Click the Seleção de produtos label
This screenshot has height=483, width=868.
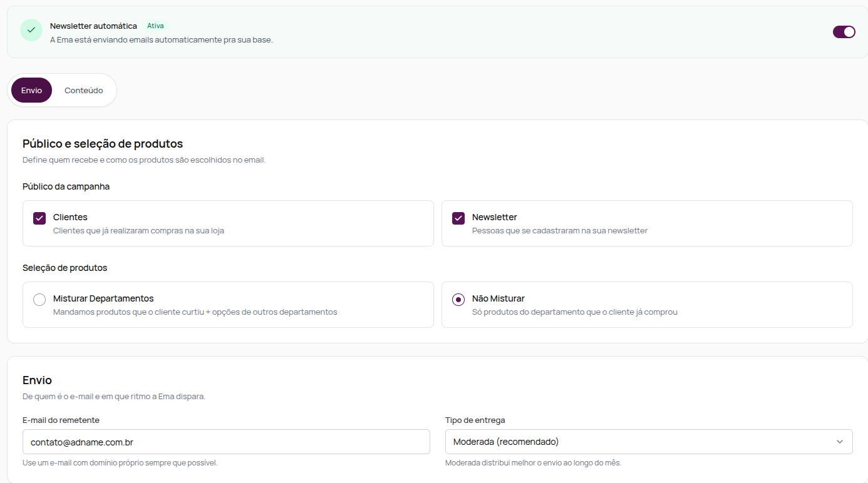[65, 268]
